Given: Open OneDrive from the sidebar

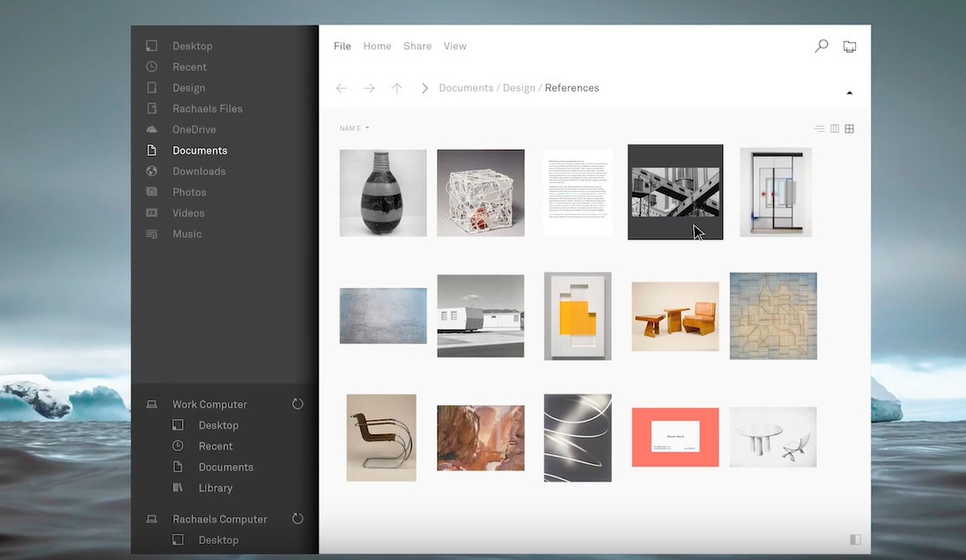Looking at the screenshot, I should 194,129.
